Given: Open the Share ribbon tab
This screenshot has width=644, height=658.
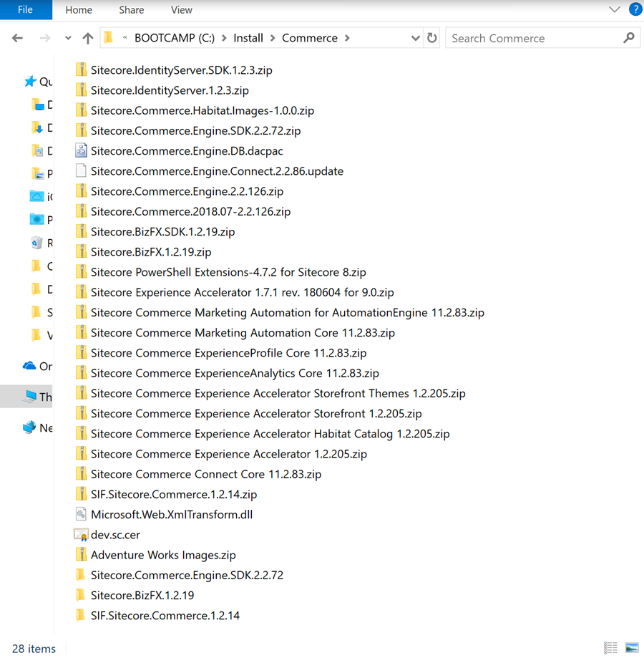Looking at the screenshot, I should (x=131, y=10).
